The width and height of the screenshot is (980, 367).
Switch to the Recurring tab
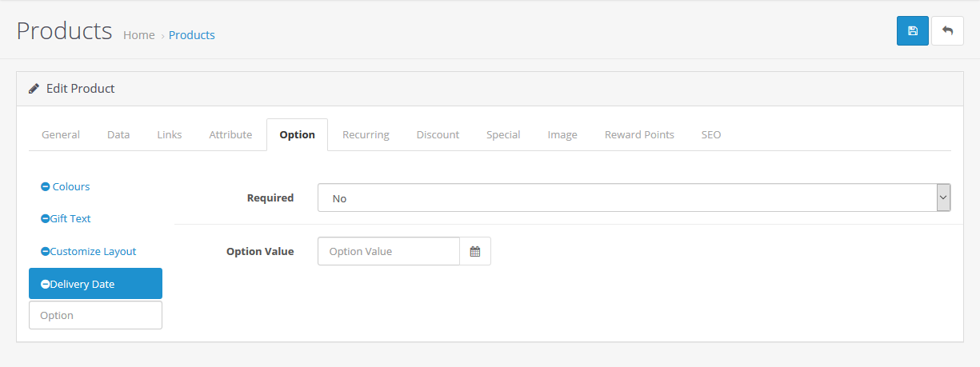coord(366,134)
